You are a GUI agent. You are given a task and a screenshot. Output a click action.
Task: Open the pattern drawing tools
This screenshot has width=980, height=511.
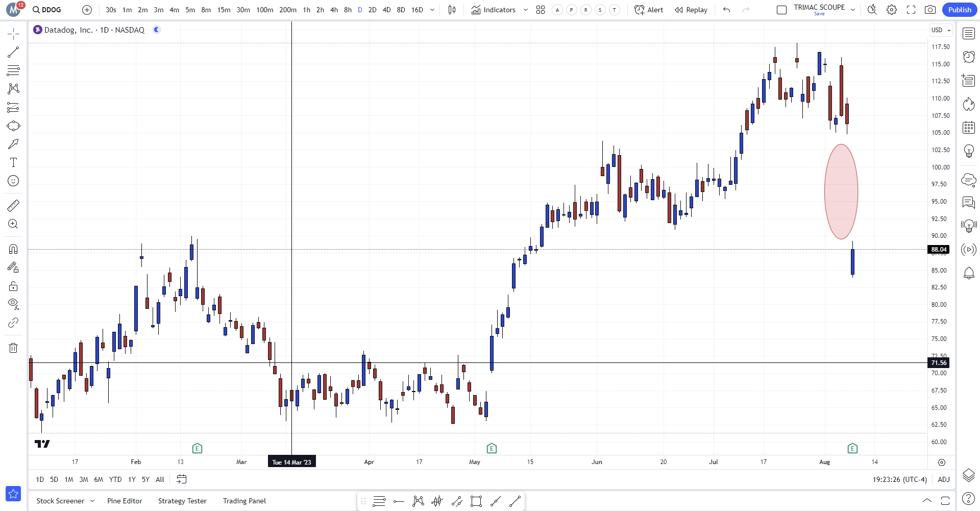tap(13, 89)
